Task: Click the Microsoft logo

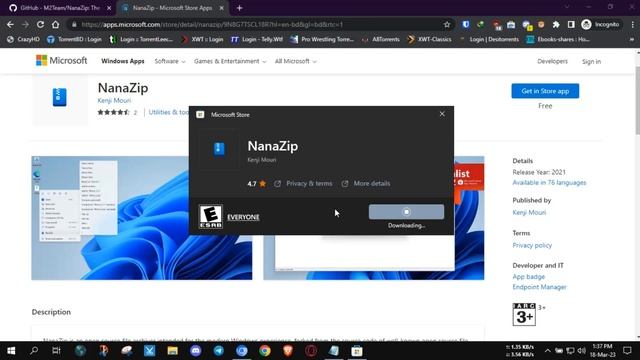Action: coord(62,60)
